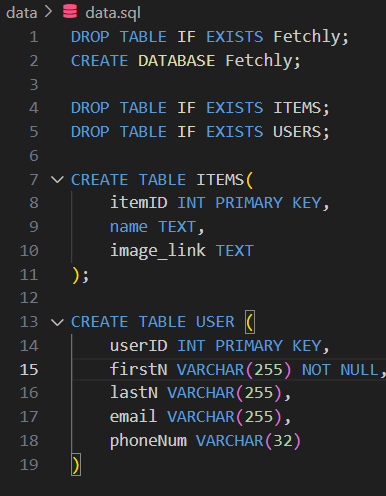Click 'DROP' keyword on line 5
The image size is (386, 496).
tap(90, 132)
